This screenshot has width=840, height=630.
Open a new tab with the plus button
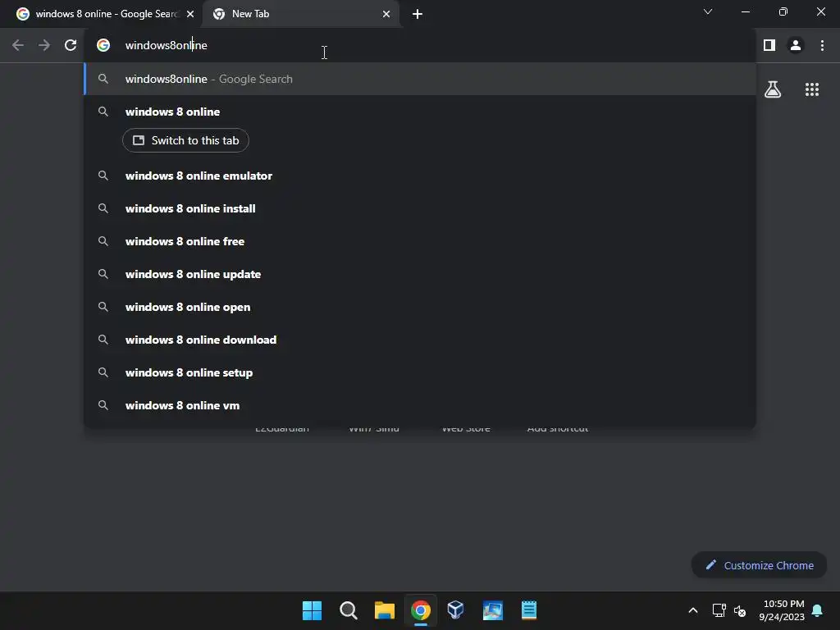tap(418, 14)
